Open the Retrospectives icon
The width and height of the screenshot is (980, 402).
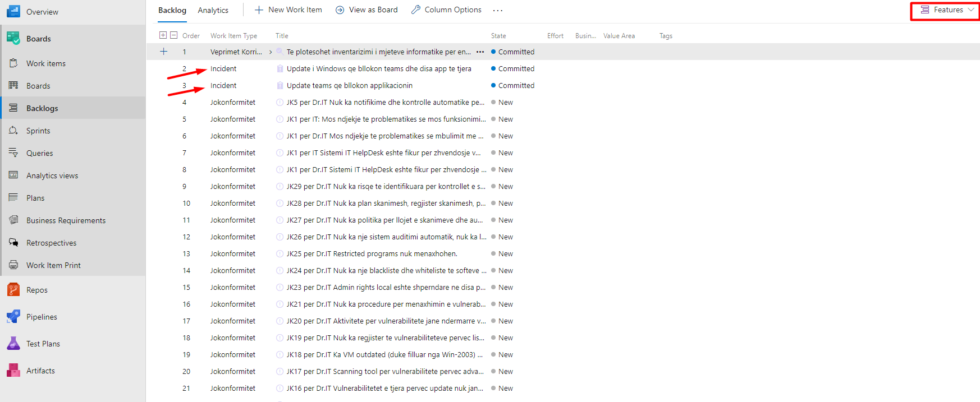tap(13, 243)
